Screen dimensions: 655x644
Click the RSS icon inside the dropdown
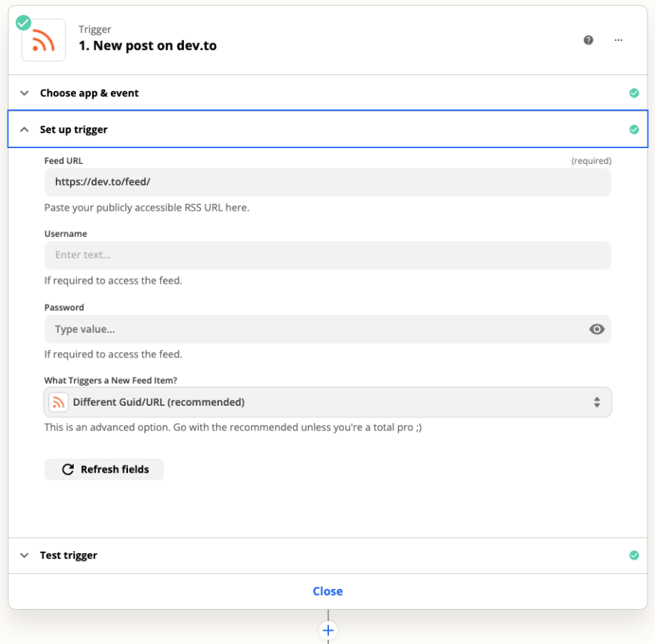pyautogui.click(x=59, y=402)
